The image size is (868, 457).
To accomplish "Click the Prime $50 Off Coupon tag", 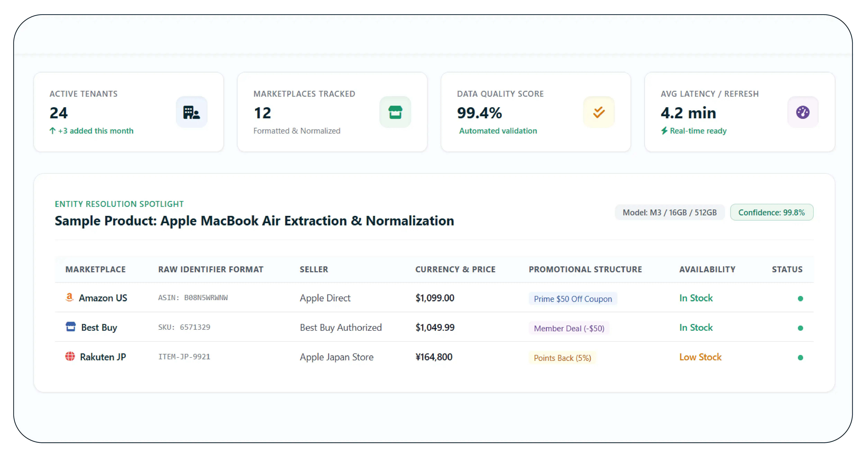I will tap(573, 299).
